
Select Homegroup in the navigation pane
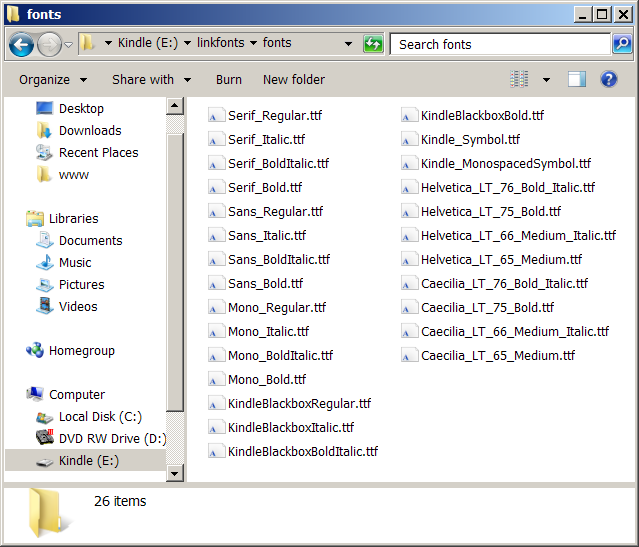pyautogui.click(x=70, y=351)
